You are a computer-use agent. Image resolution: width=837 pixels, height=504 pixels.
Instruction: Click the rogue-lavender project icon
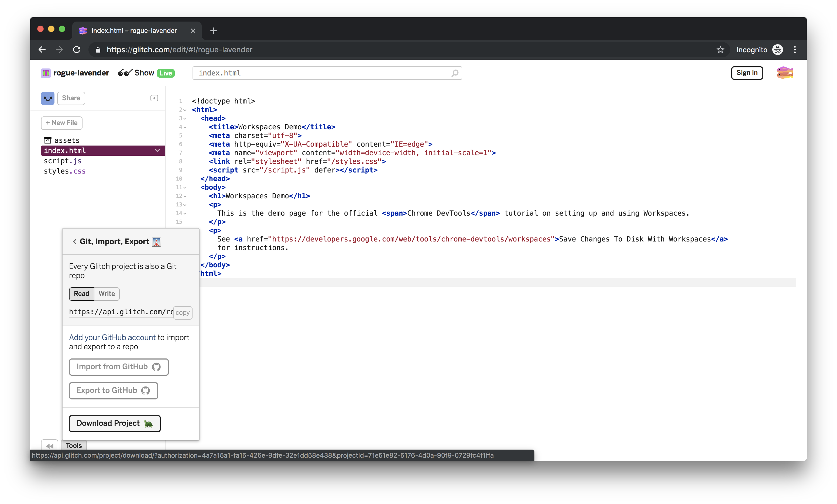(46, 73)
